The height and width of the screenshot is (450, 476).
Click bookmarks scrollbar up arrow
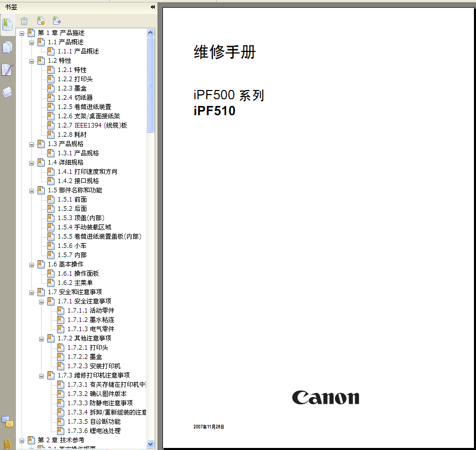(150, 32)
